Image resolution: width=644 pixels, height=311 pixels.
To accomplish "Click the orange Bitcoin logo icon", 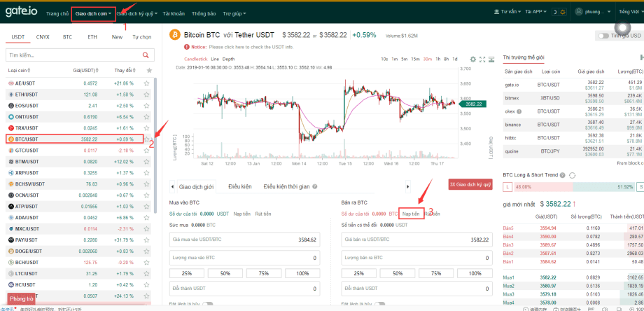I will click(x=176, y=35).
